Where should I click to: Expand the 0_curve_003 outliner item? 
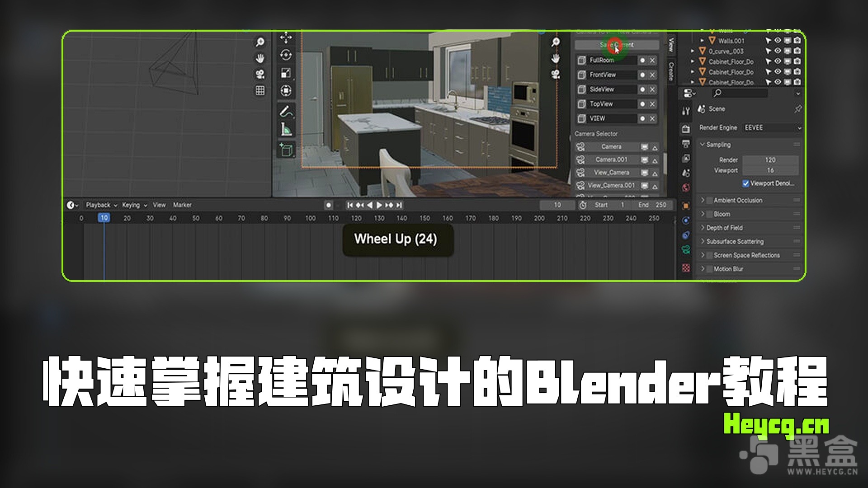tap(693, 51)
